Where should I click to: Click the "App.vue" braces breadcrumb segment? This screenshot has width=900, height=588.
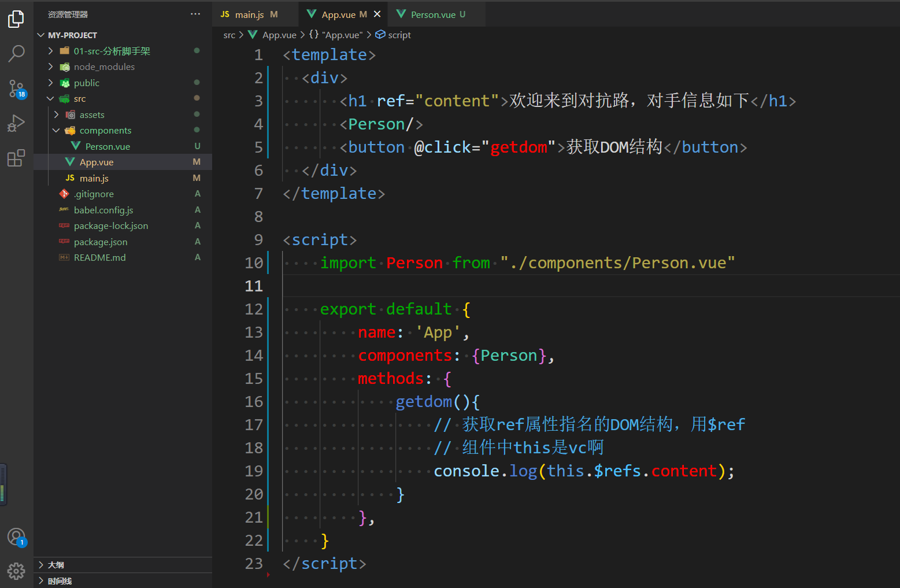(x=336, y=35)
